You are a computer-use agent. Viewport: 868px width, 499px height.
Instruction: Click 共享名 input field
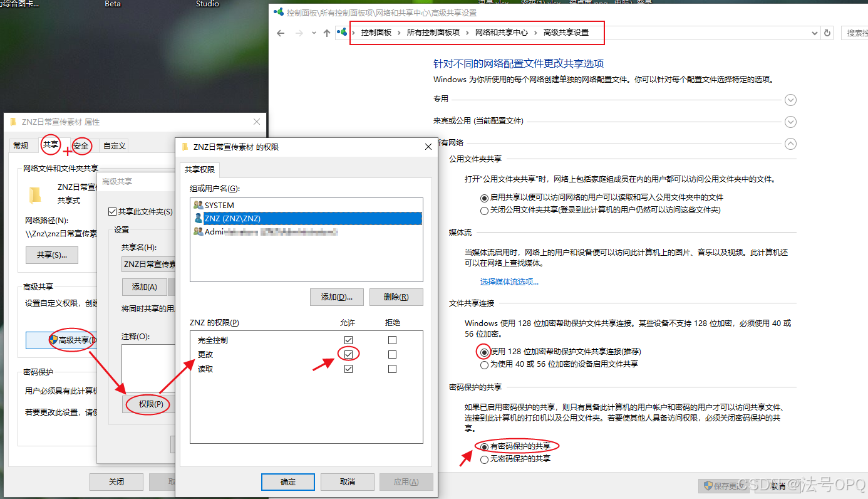click(149, 264)
